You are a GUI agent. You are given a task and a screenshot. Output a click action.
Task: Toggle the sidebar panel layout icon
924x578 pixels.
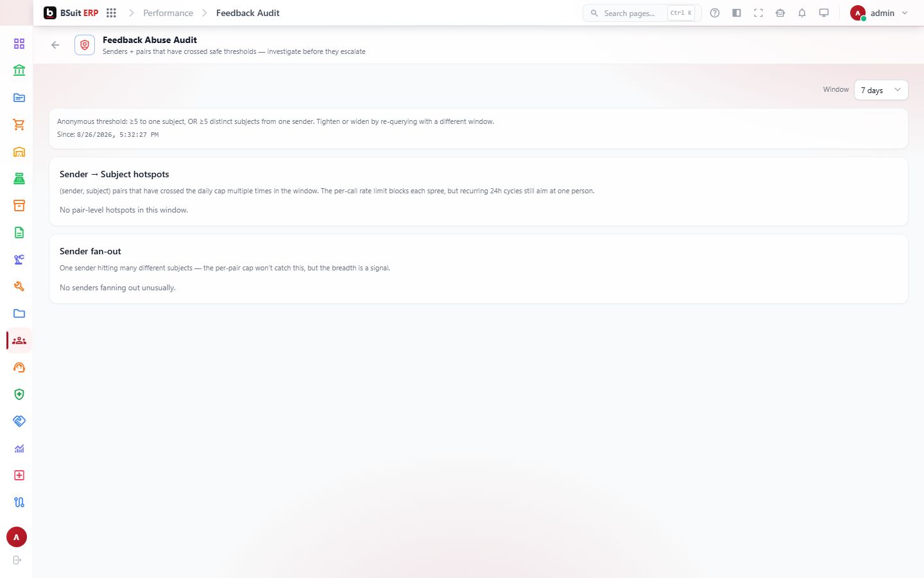tap(737, 13)
